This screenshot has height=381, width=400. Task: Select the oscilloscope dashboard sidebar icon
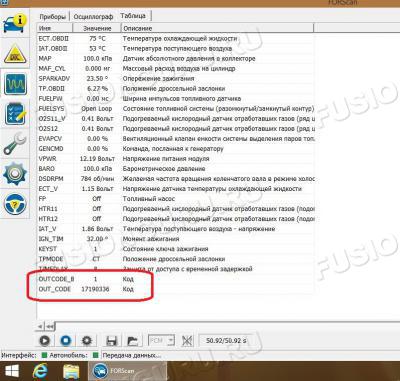[15, 83]
